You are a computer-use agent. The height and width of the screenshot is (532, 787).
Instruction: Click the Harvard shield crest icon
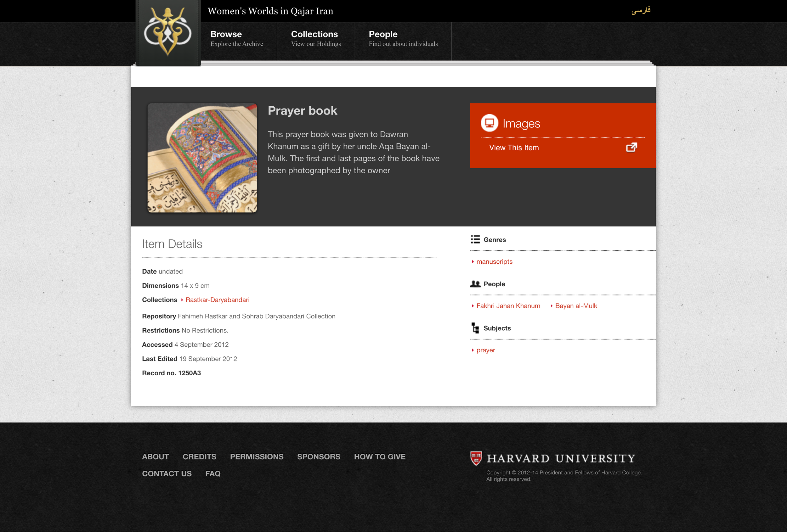tap(476, 458)
